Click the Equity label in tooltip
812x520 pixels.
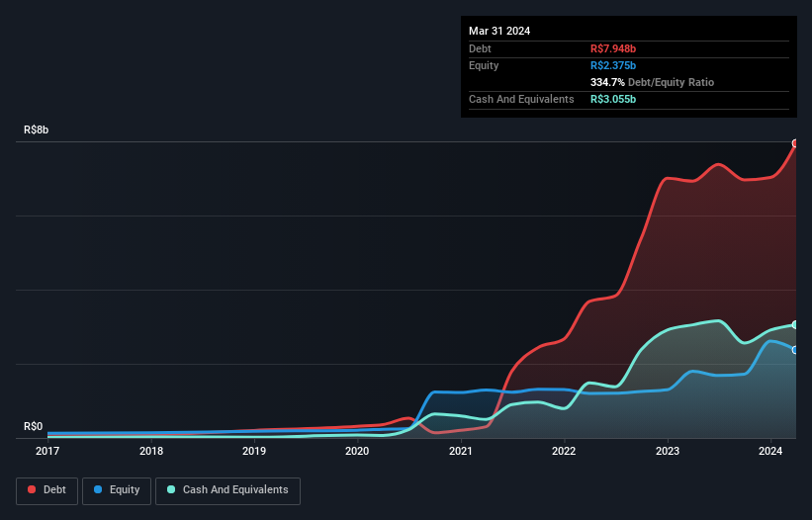484,65
